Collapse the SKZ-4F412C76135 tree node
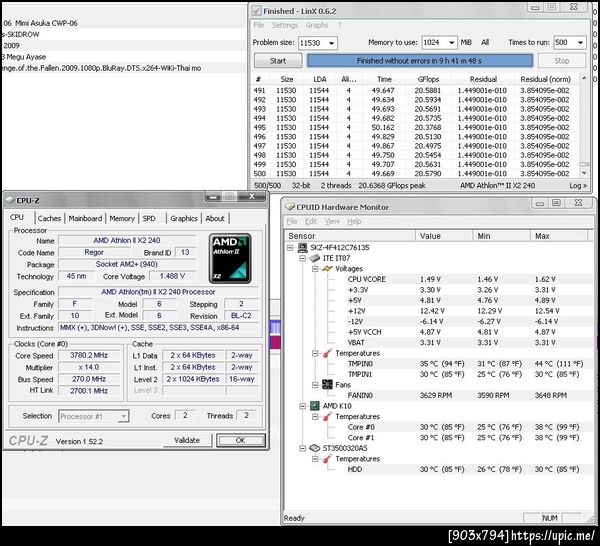Viewport: 600px width, 546px height. click(x=290, y=248)
